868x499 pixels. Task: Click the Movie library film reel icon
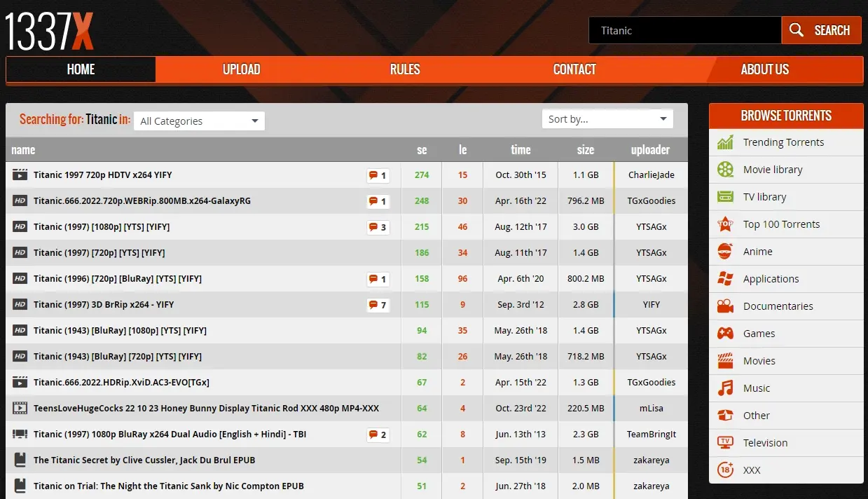pos(725,170)
